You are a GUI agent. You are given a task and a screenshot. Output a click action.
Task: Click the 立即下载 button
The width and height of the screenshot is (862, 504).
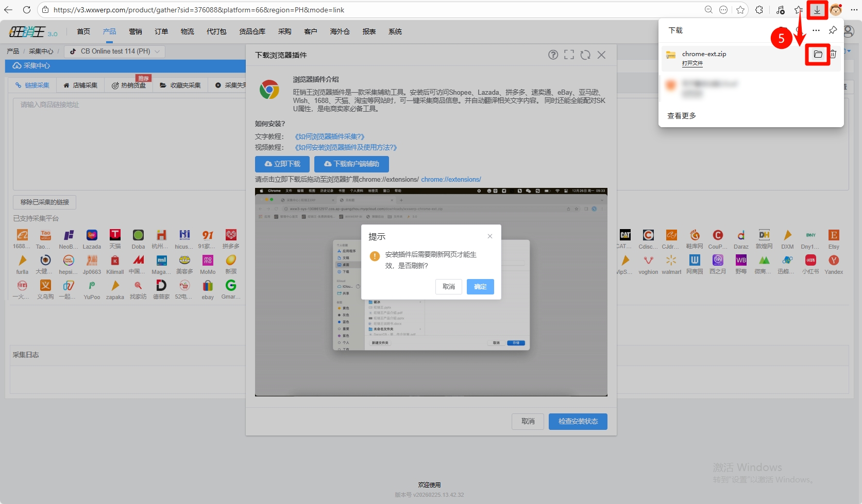pyautogui.click(x=282, y=164)
